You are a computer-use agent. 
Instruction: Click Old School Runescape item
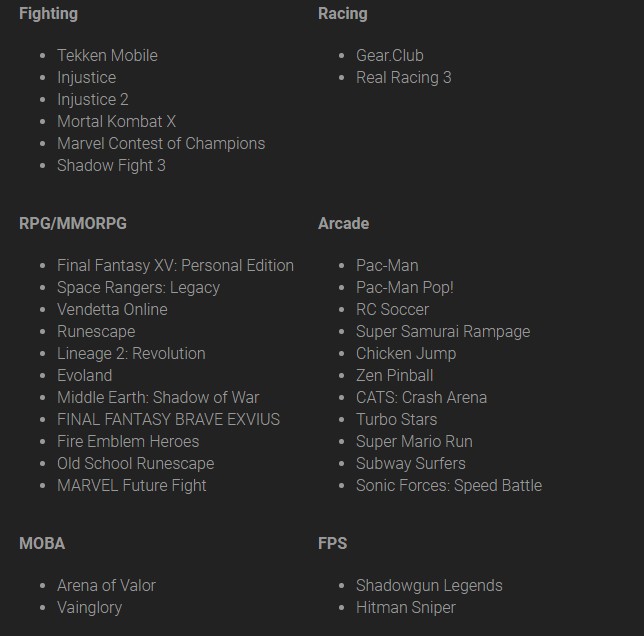click(136, 464)
